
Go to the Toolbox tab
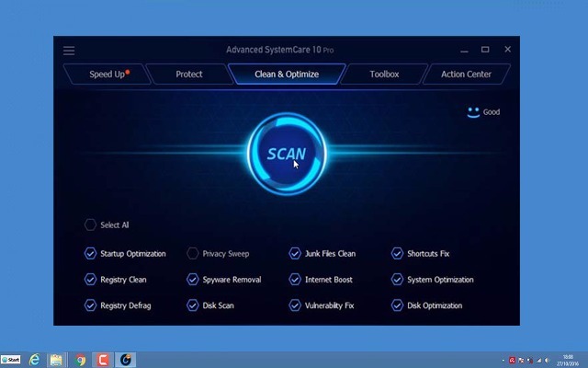(384, 74)
